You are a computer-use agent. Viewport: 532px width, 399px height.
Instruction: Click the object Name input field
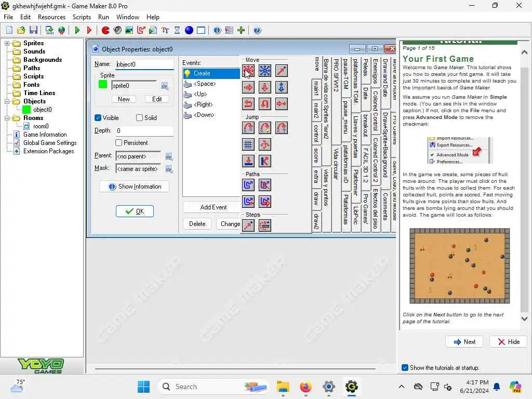coord(144,64)
